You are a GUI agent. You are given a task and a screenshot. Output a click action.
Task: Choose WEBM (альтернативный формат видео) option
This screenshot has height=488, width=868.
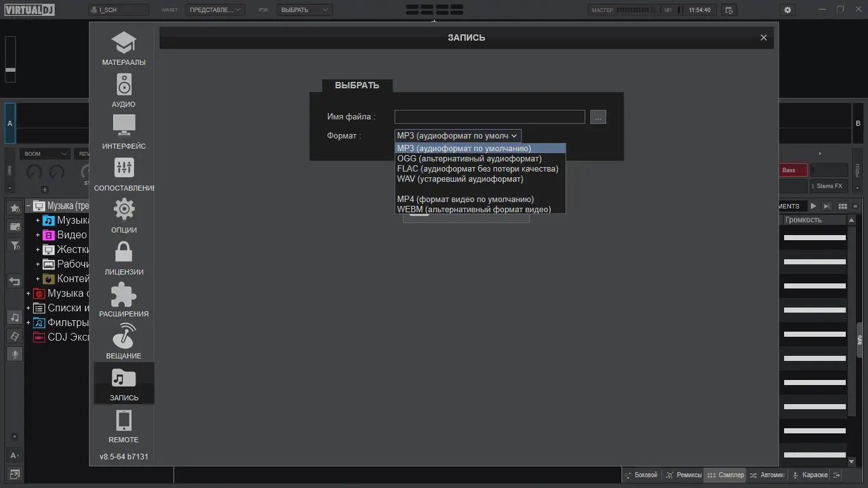[x=480, y=210]
